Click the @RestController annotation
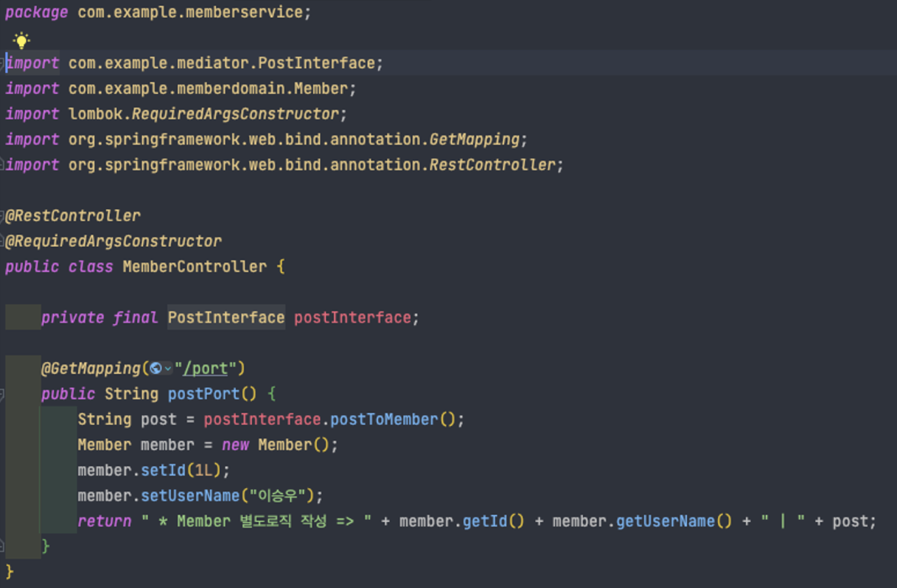Image resolution: width=897 pixels, height=588 pixels. point(73,216)
